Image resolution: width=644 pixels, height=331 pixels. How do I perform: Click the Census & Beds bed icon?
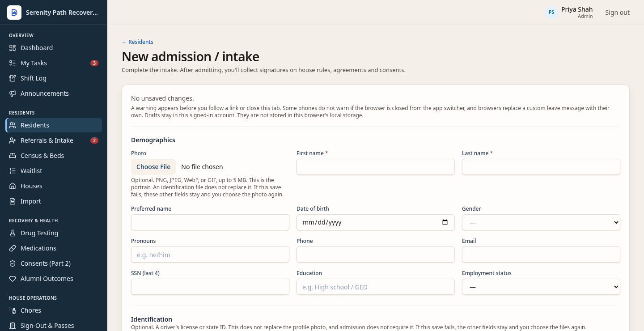13,156
